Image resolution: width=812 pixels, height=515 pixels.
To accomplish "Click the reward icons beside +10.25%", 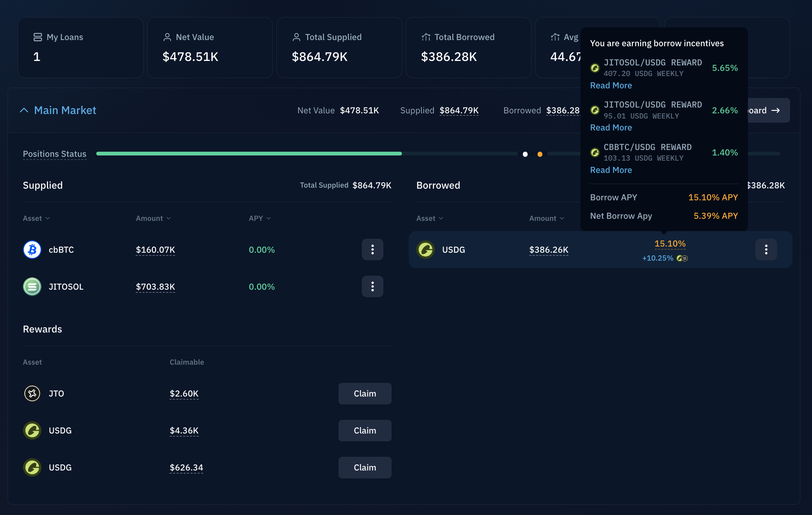I will 682,258.
